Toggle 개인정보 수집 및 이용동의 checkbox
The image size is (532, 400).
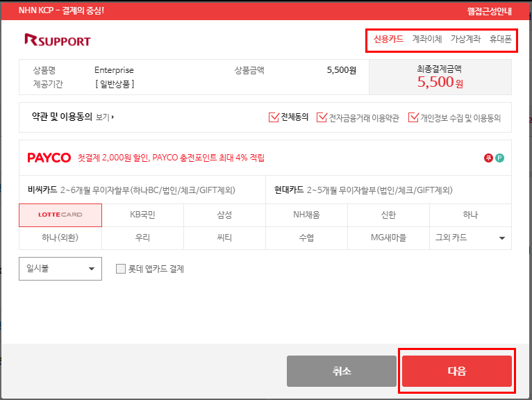click(x=413, y=117)
